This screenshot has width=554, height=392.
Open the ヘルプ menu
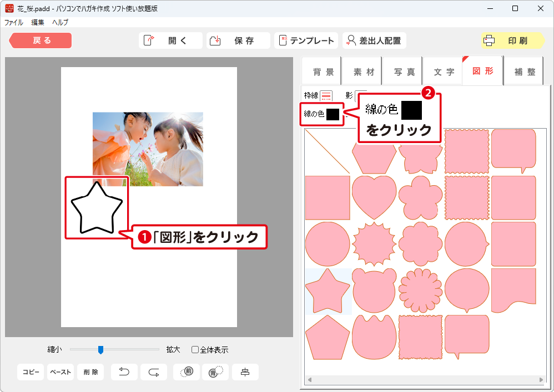pos(60,22)
